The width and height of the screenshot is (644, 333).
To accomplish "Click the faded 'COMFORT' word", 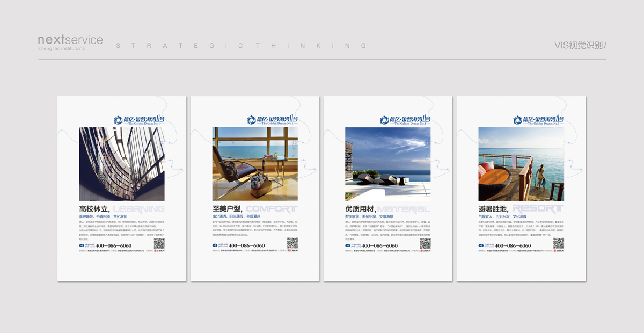I will coord(272,209).
